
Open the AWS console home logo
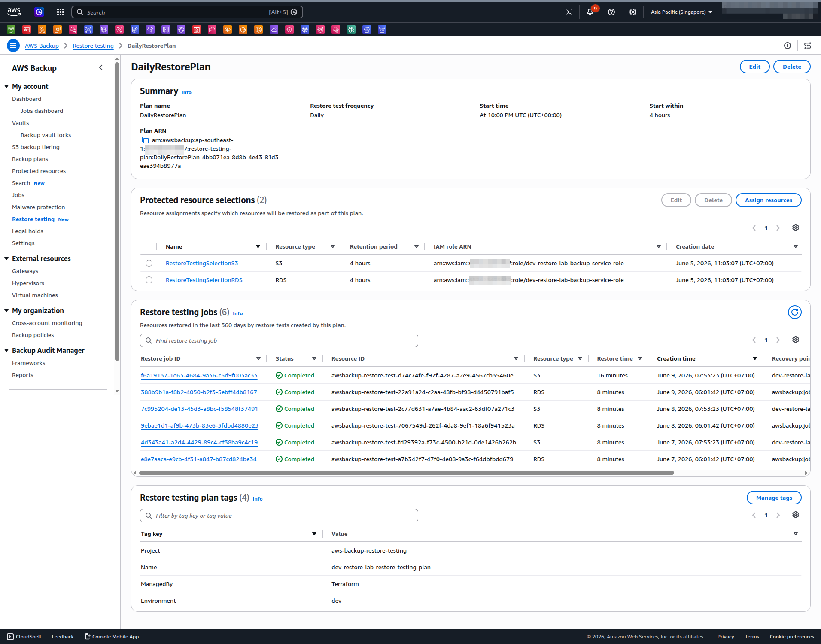pyautogui.click(x=14, y=12)
